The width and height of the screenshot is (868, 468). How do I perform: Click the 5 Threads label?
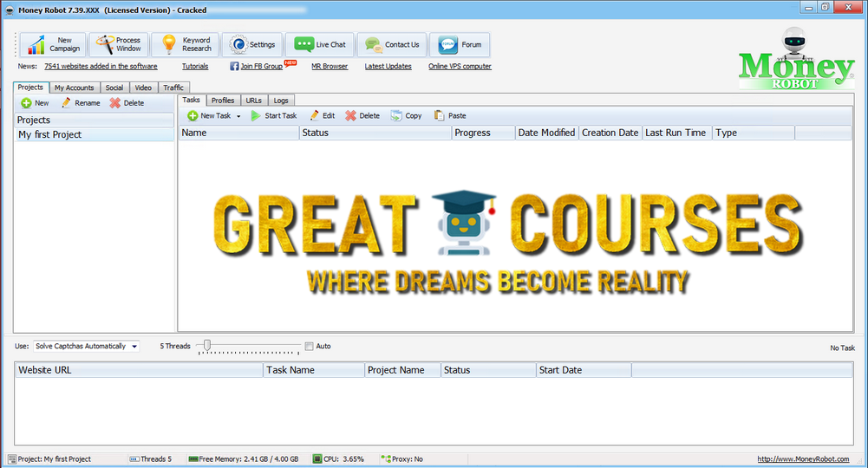pyautogui.click(x=175, y=347)
